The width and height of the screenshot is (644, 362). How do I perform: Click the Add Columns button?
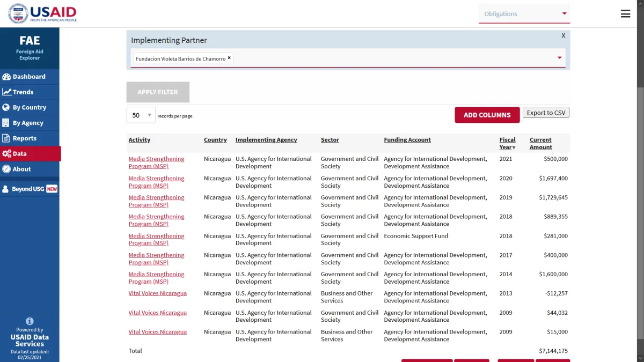pyautogui.click(x=487, y=115)
